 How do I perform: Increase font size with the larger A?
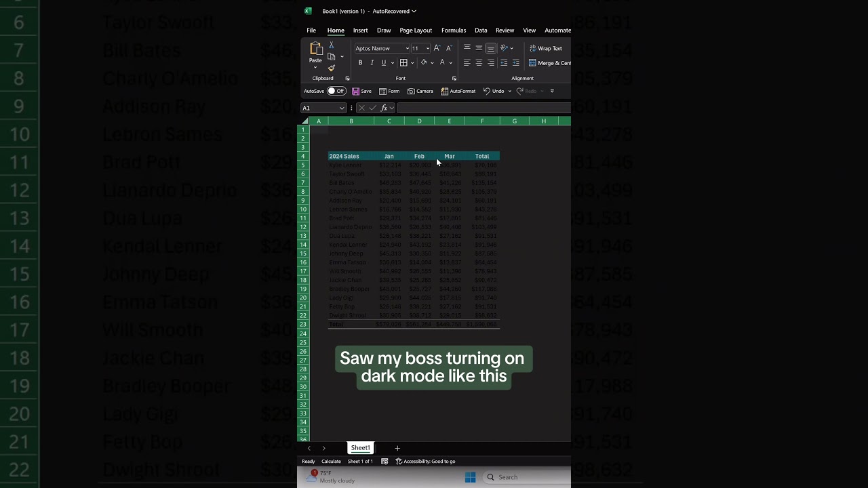(437, 48)
